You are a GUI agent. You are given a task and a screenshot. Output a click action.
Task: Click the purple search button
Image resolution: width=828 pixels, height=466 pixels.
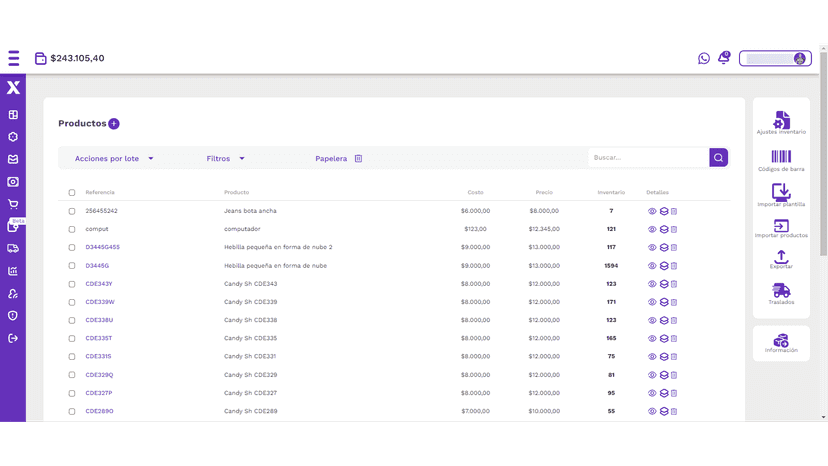pyautogui.click(x=719, y=157)
